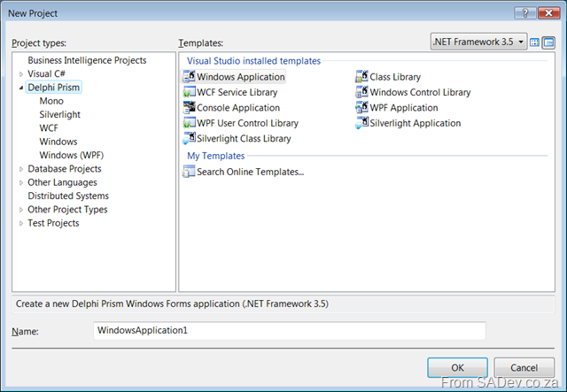Expand the Other Languages node
This screenshot has height=392, width=567.
(21, 182)
